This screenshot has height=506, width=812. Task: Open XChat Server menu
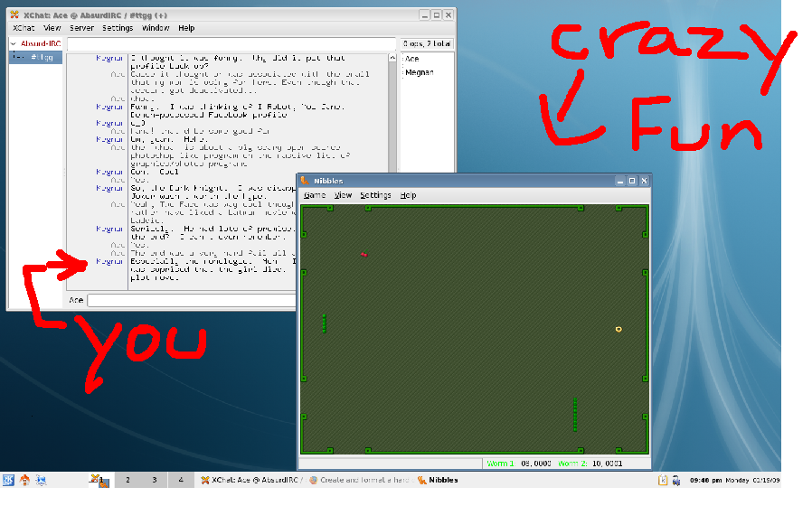(x=81, y=28)
